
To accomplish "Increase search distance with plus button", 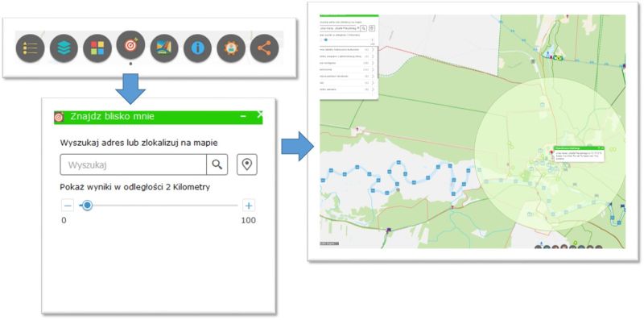I will pyautogui.click(x=249, y=206).
